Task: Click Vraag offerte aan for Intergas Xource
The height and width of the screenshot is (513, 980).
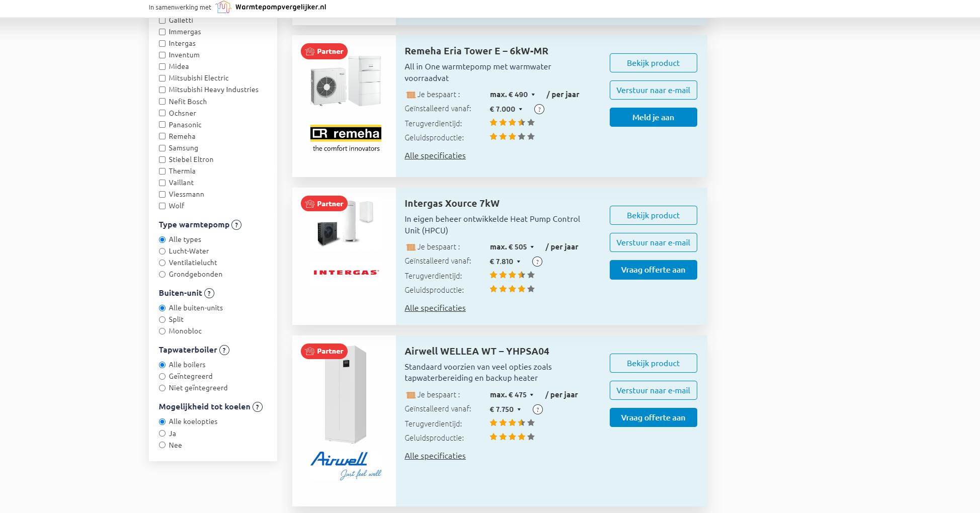Action: [x=653, y=270]
